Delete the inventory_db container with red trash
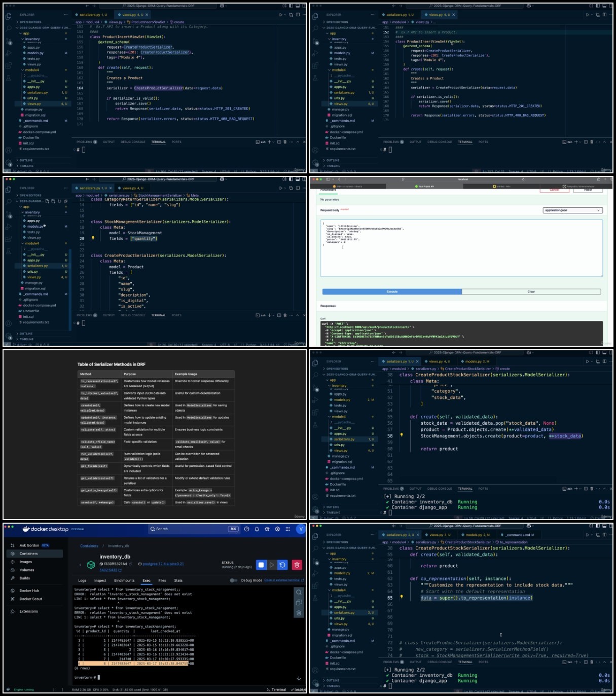 [x=297, y=565]
